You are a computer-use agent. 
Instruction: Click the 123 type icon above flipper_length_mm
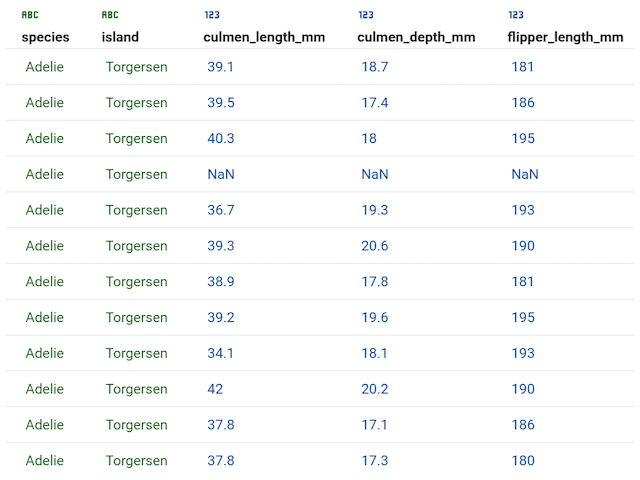pyautogui.click(x=516, y=15)
